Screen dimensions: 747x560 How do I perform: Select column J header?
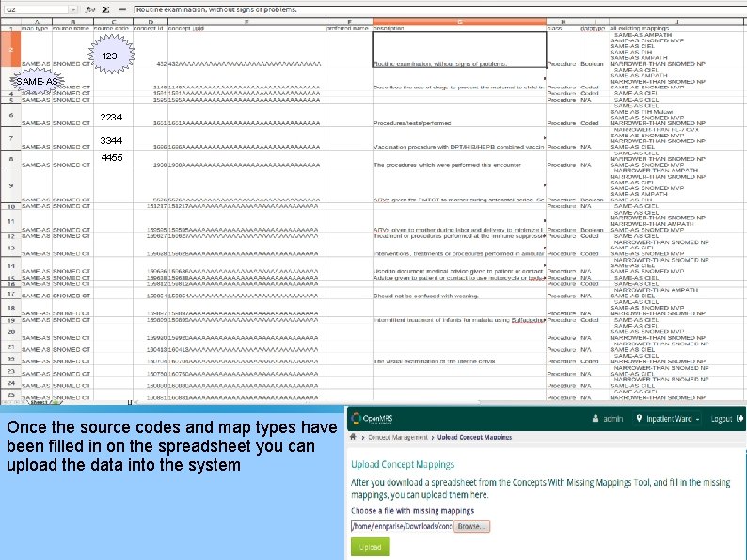click(x=677, y=22)
